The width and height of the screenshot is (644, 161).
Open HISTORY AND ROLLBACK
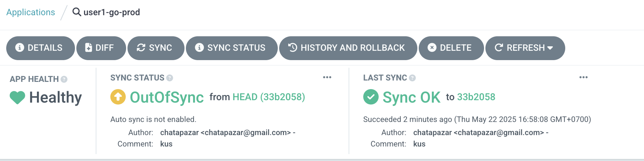[348, 48]
